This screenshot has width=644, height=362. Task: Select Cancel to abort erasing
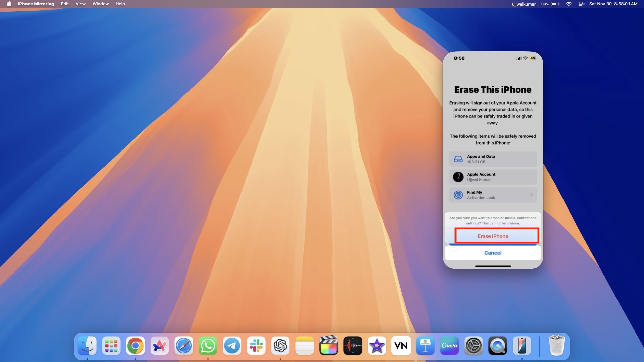493,252
